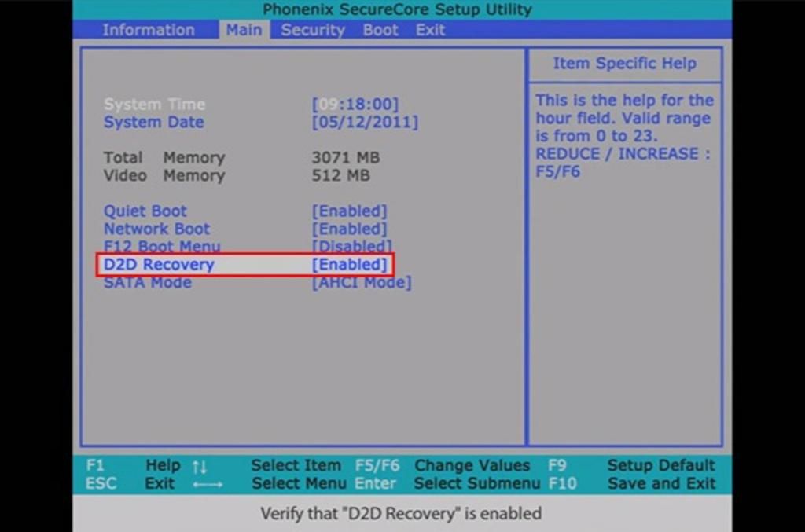Click the F9 Setup Default hint
Viewport: 805px width, 532px height.
(x=631, y=465)
